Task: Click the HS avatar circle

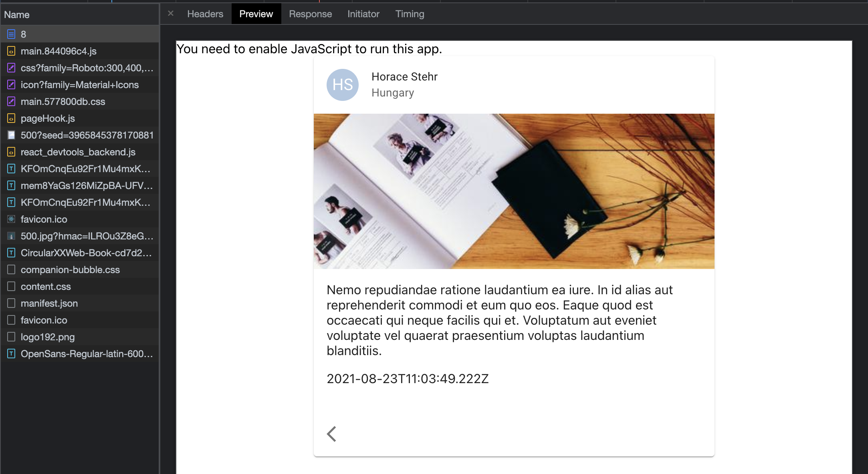Action: pyautogui.click(x=343, y=85)
